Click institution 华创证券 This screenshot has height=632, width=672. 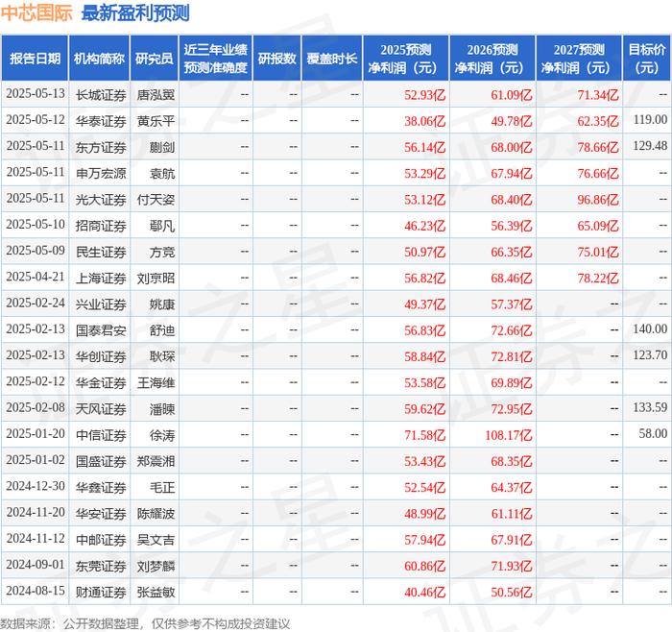click(x=101, y=356)
